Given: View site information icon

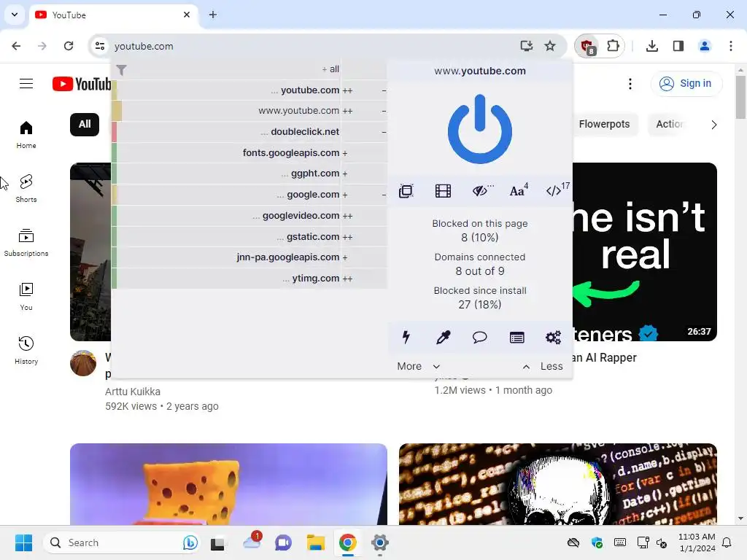Looking at the screenshot, I should pyautogui.click(x=99, y=46).
